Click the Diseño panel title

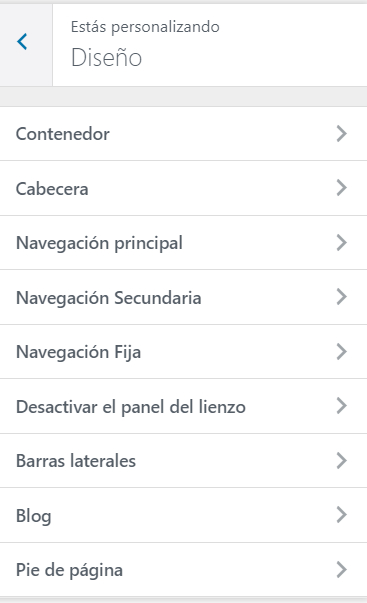[107, 58]
